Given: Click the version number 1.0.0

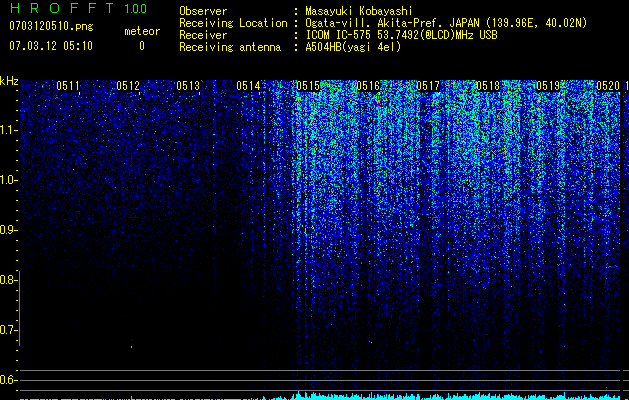Looking at the screenshot, I should [x=135, y=8].
